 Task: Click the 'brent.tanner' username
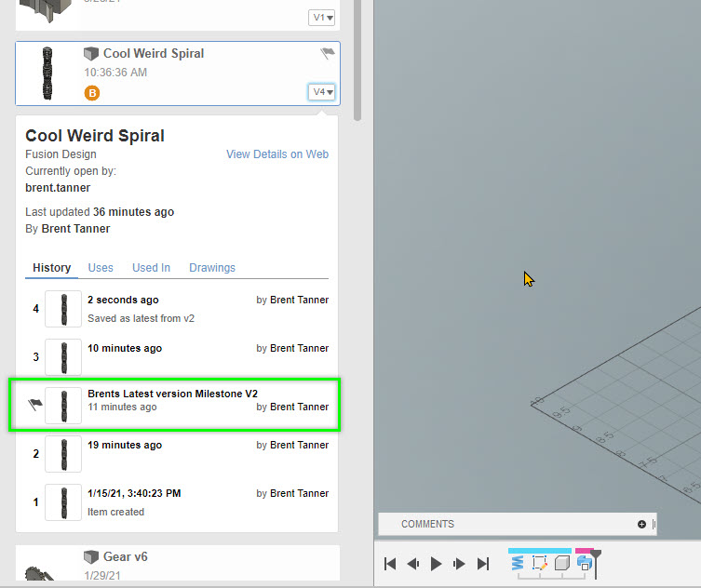pos(58,188)
